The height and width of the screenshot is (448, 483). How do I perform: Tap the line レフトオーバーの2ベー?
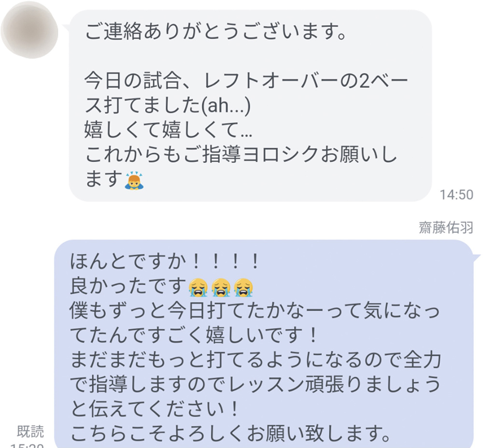[306, 81]
